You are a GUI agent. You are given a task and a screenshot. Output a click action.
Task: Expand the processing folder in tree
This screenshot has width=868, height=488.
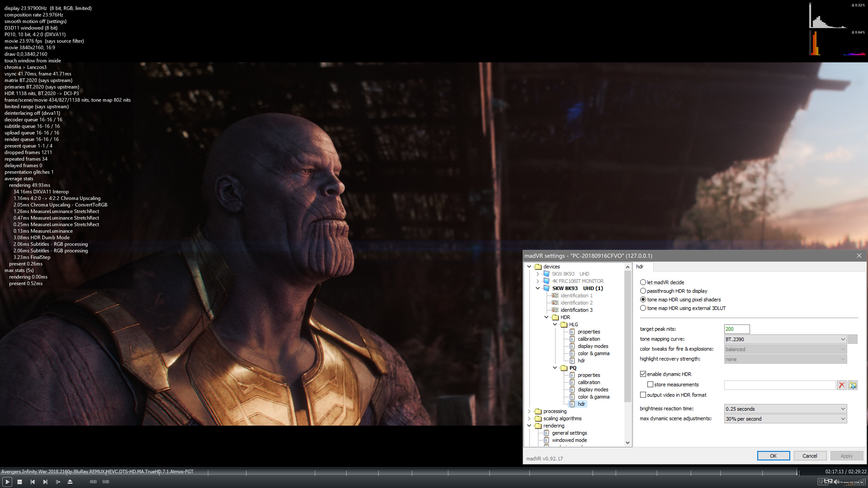pos(529,411)
